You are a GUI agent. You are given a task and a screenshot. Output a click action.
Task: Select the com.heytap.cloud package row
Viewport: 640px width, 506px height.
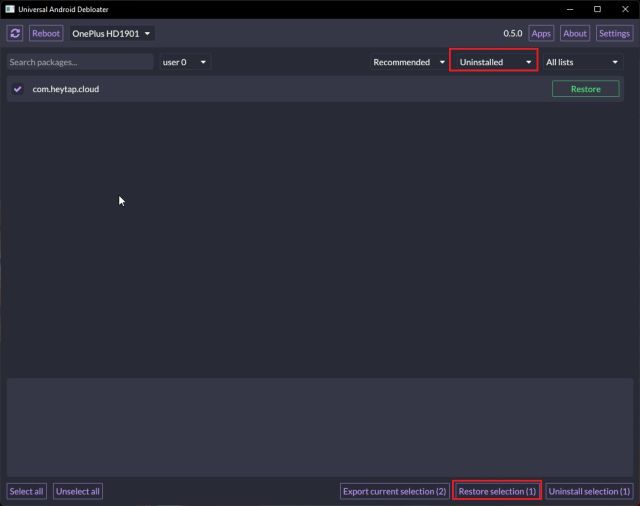point(280,89)
